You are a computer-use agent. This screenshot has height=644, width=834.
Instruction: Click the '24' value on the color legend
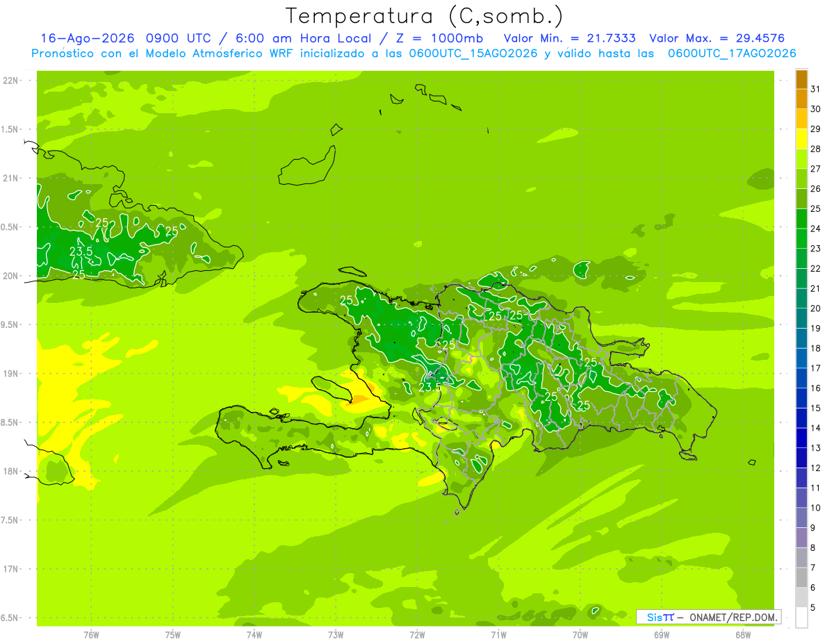tap(816, 229)
